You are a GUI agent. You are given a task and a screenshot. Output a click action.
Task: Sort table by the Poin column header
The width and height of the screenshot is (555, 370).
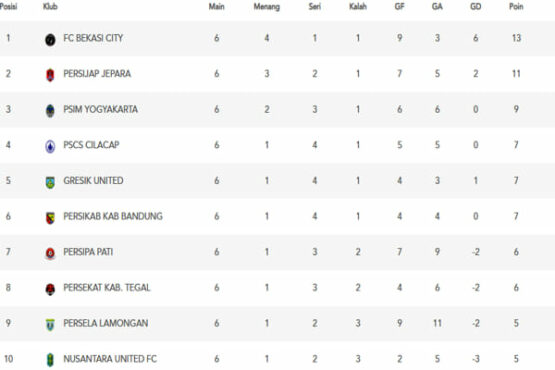click(516, 6)
